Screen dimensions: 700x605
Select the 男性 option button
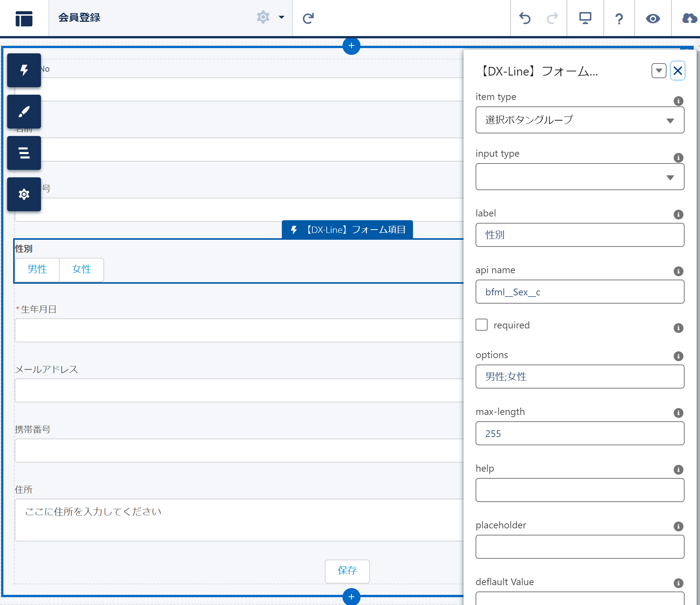(37, 269)
